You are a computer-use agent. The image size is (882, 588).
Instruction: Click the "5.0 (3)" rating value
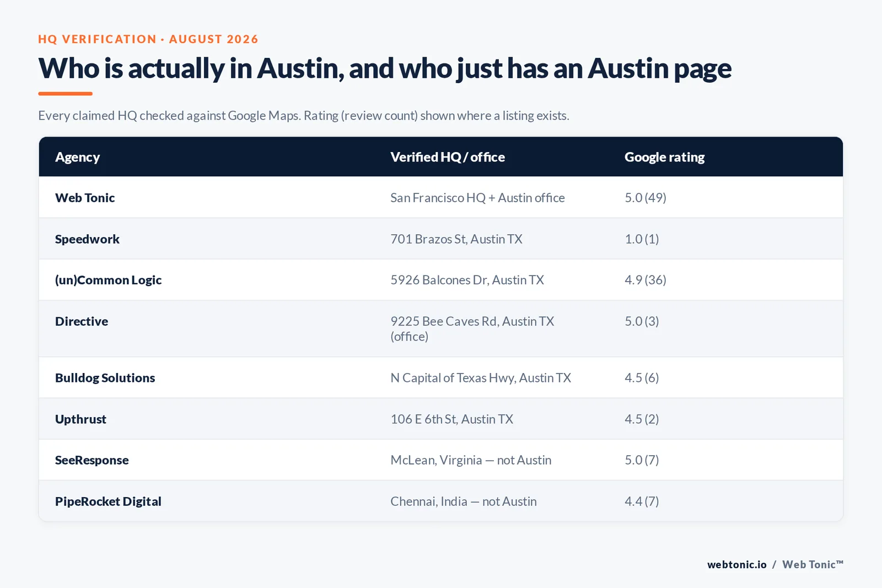pos(642,321)
